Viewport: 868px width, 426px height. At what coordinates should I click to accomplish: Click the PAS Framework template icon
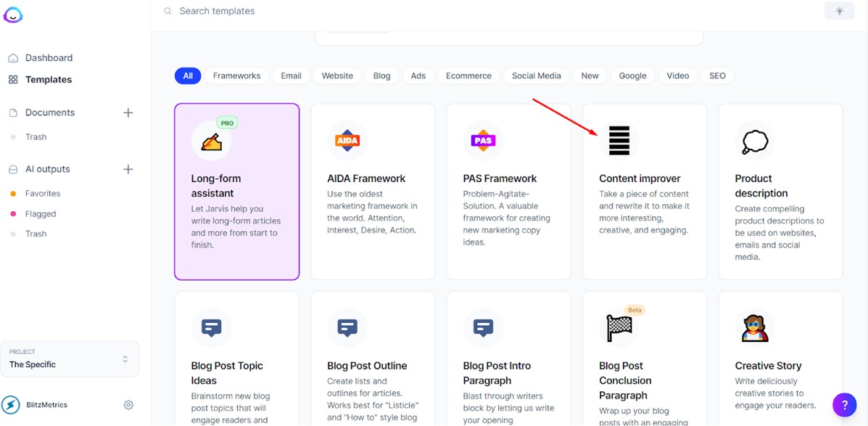pos(483,140)
